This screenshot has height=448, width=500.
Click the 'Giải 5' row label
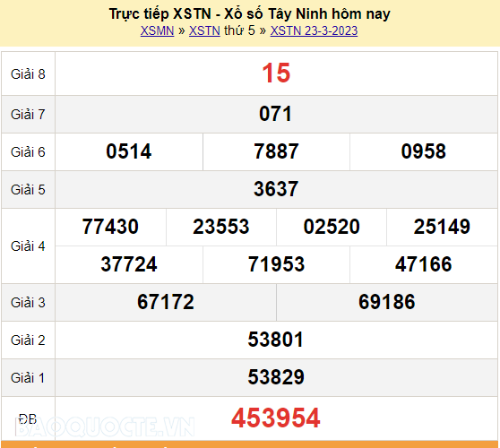[x=28, y=190]
